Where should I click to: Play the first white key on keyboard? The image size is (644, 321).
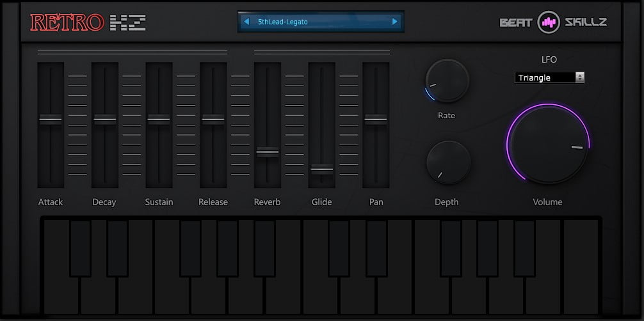60,295
